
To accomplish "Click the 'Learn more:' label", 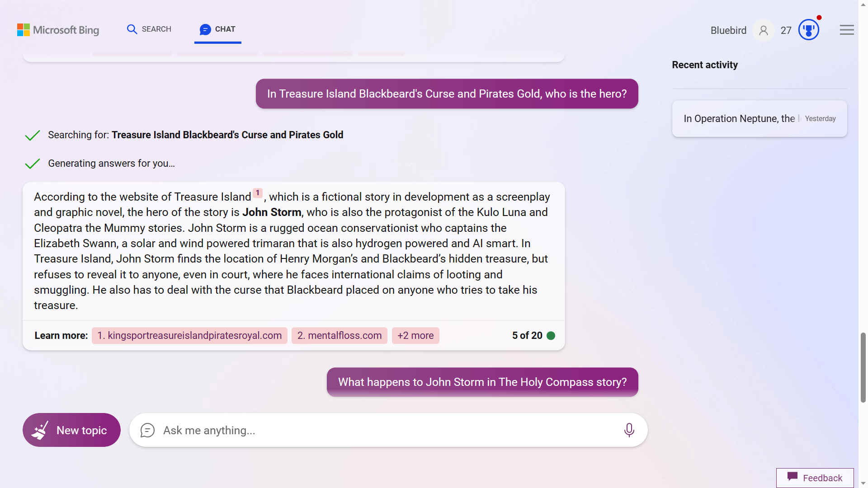I will [61, 335].
